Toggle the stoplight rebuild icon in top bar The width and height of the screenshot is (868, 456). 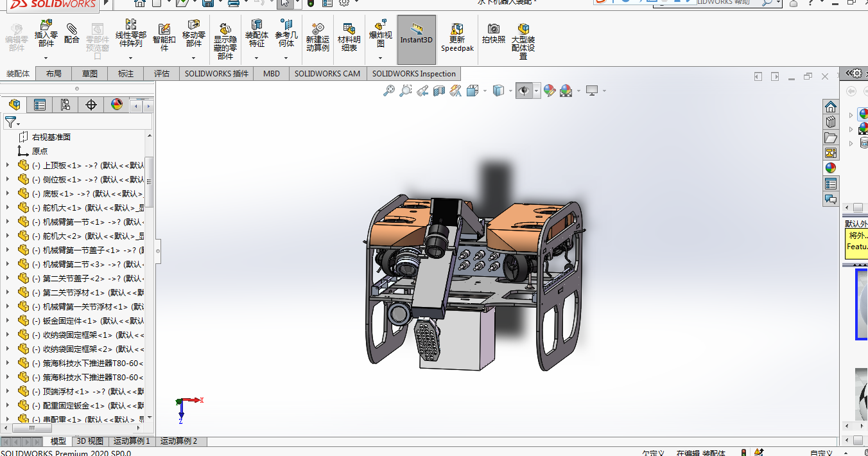[x=311, y=3]
